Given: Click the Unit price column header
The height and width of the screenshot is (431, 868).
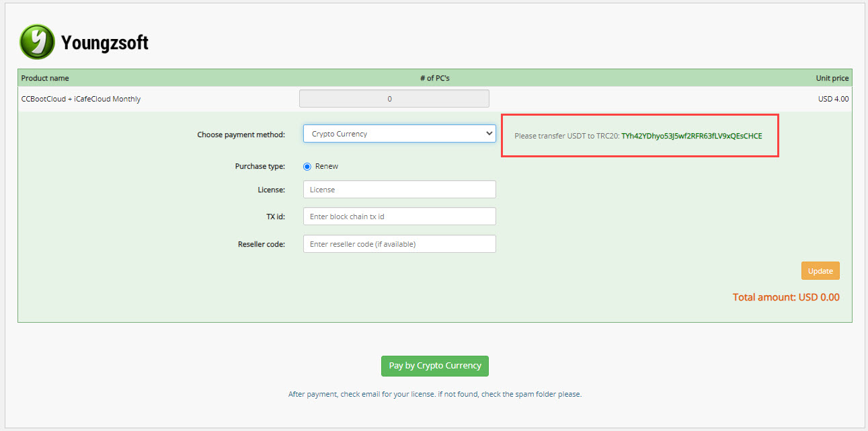Looking at the screenshot, I should 832,78.
